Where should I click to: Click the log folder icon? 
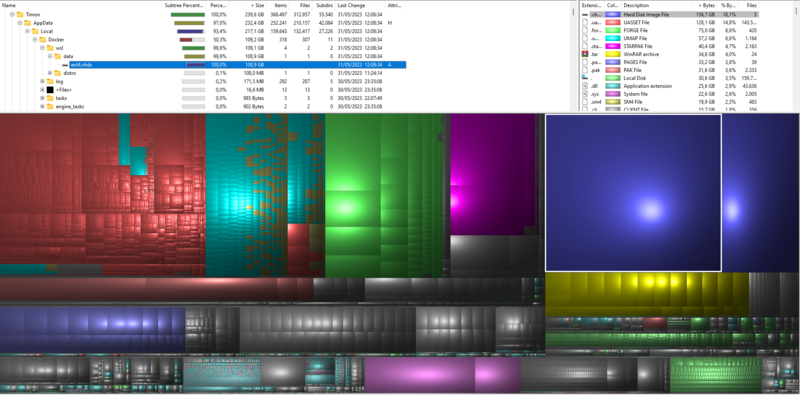[x=50, y=81]
